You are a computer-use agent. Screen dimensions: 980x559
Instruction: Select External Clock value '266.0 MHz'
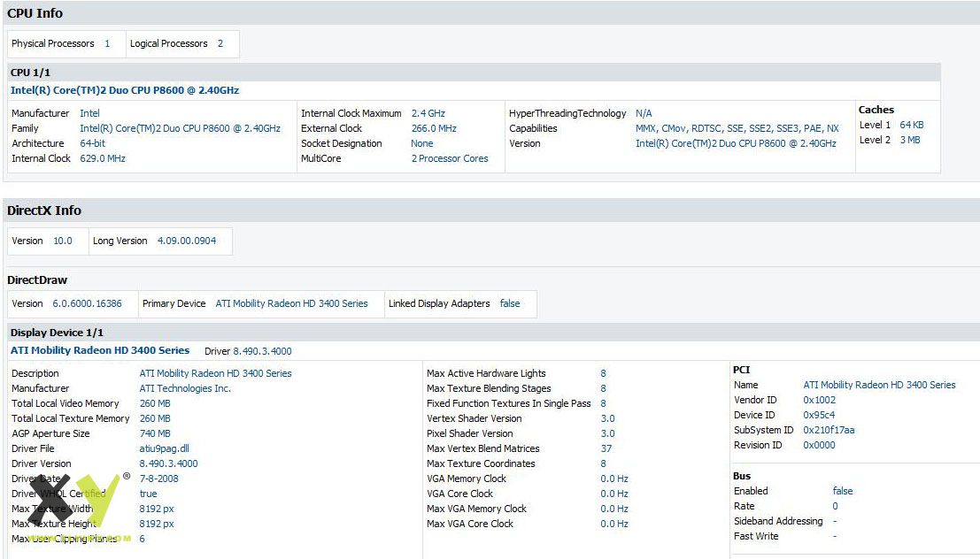coord(434,128)
